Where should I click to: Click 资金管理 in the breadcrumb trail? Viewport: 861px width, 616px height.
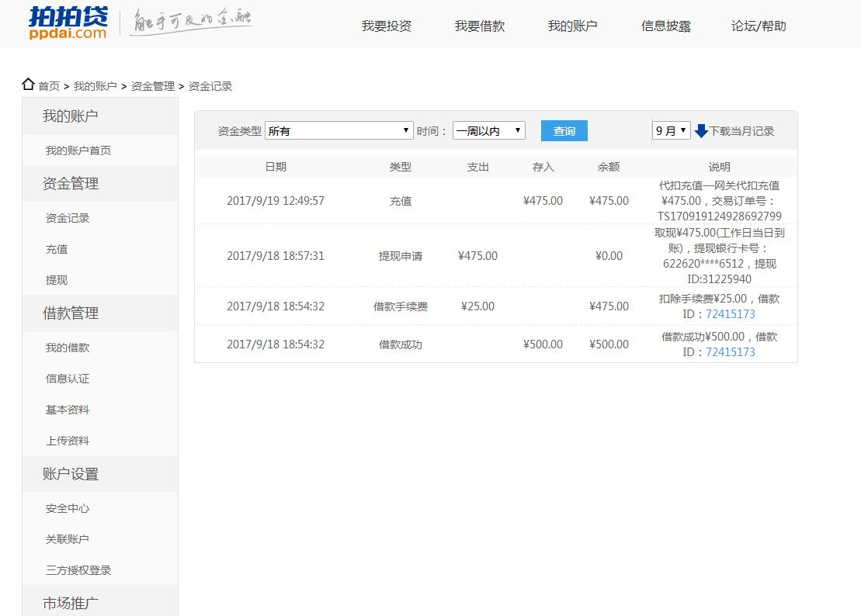(x=153, y=85)
